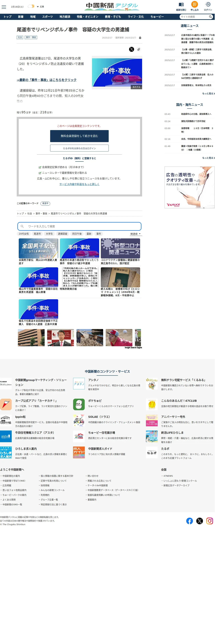Open 助産師中心の分娩、高知県導入へ headline

[x=196, y=114]
